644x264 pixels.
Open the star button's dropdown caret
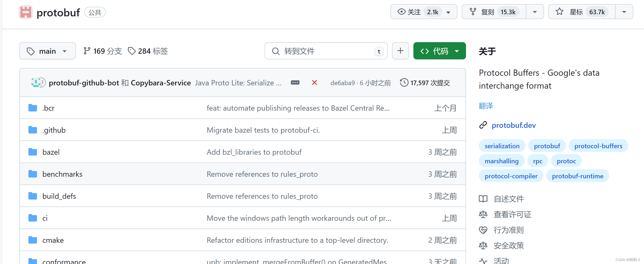coord(624,12)
